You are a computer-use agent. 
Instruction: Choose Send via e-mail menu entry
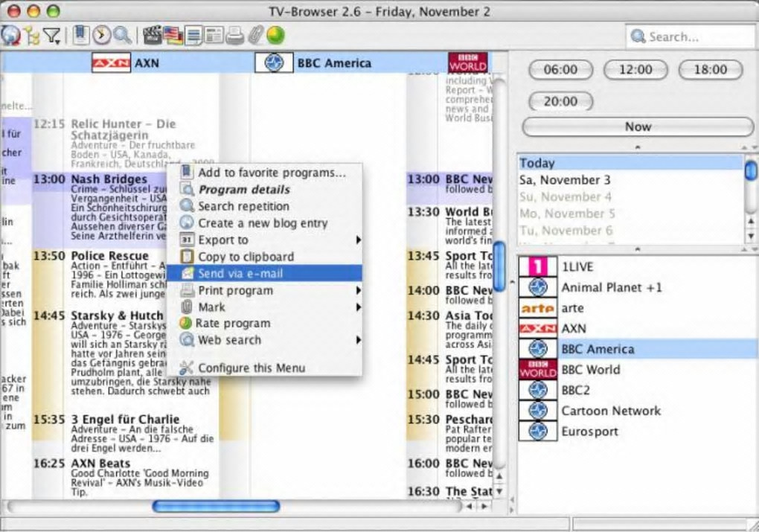coord(264,274)
